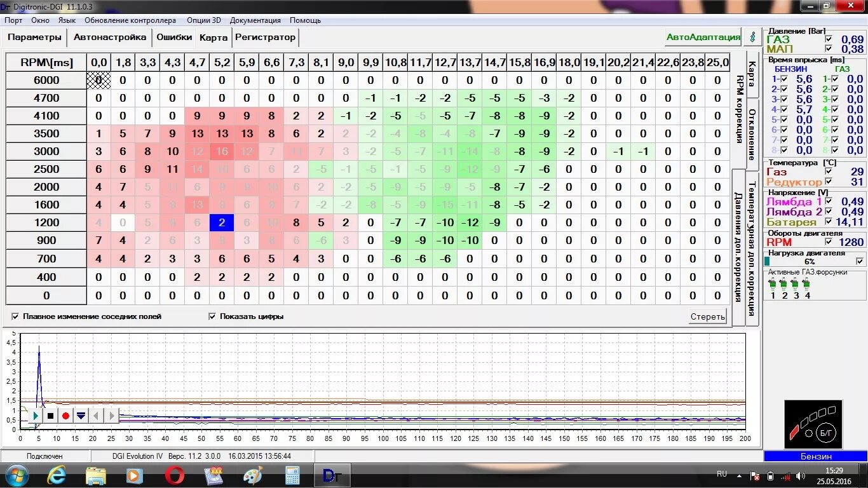868x488 pixels.
Task: Toggle the Редуктор temperature checkbox
Action: (x=828, y=182)
